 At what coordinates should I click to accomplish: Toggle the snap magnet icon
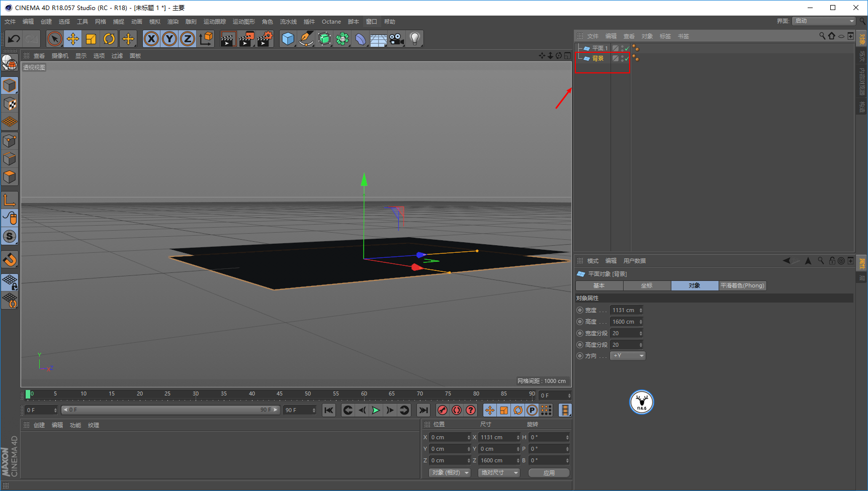[10, 260]
